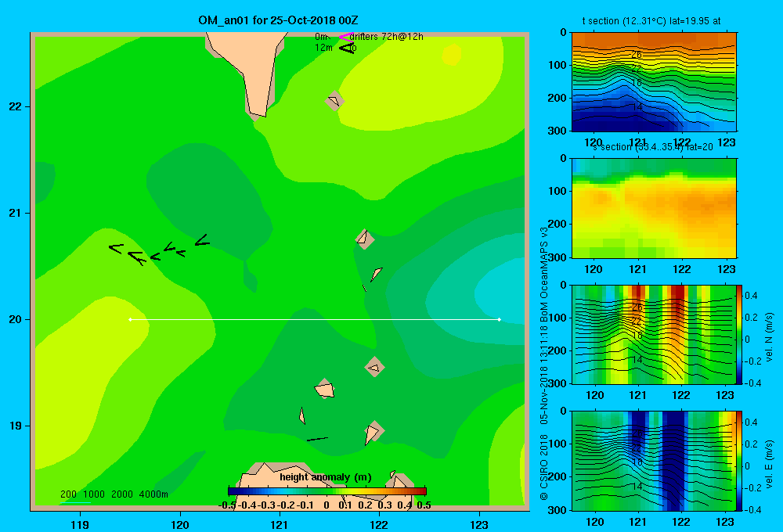Click the "2000" depth contour legend entry
Screen dimensions: 783x532
pyautogui.click(x=122, y=494)
